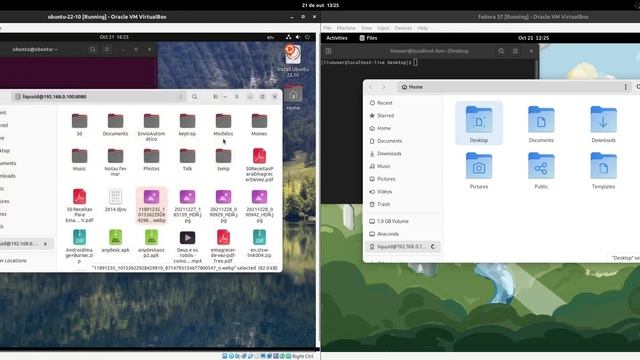640x360 pixels.
Task: Go back in Fedora Files window
Action: click(371, 87)
